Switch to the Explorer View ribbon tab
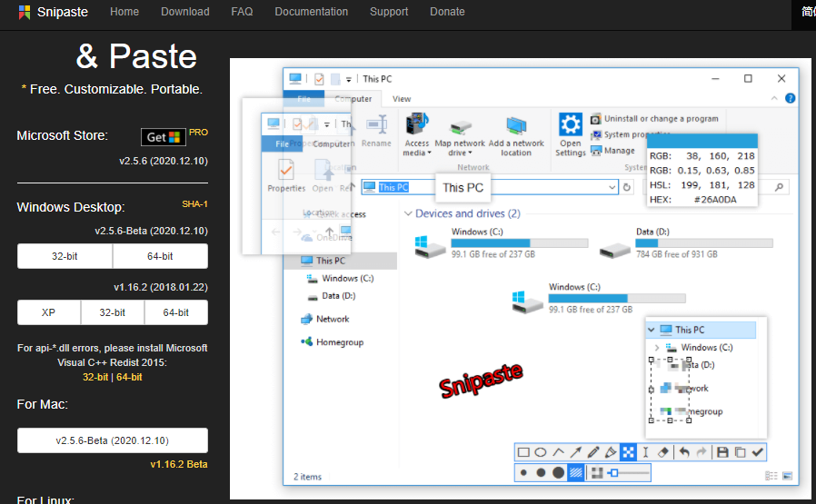The height and width of the screenshot is (504, 816). coord(402,99)
